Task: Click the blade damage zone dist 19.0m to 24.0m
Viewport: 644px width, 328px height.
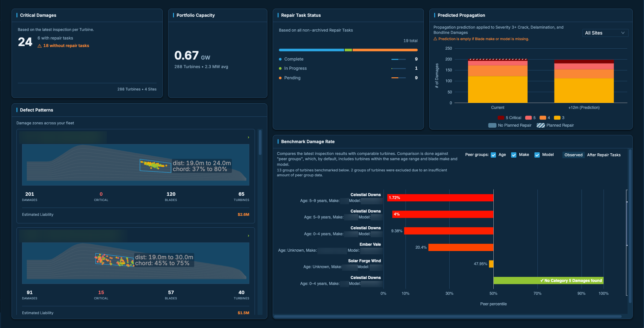Action: (155, 166)
